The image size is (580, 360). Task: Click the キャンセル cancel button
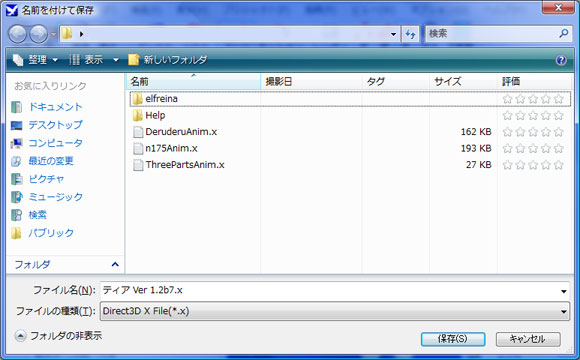[x=528, y=339]
